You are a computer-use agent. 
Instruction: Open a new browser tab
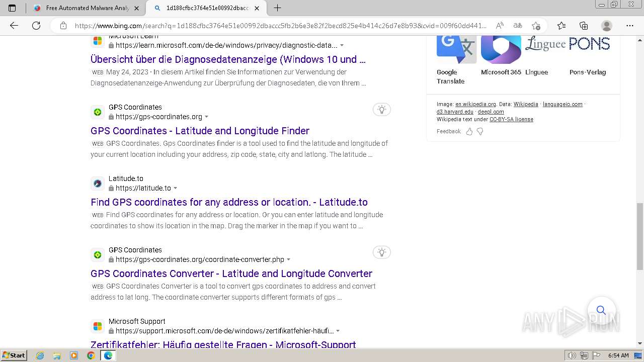(277, 8)
